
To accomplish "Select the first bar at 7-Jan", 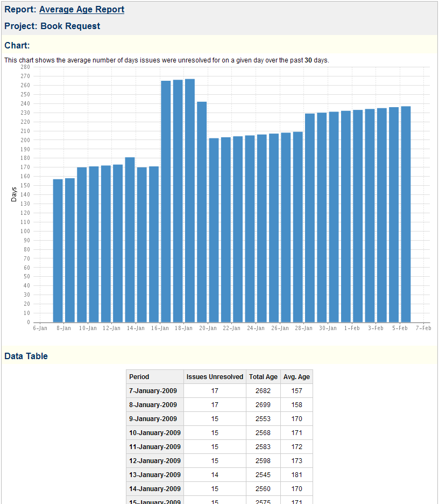I will [x=58, y=251].
